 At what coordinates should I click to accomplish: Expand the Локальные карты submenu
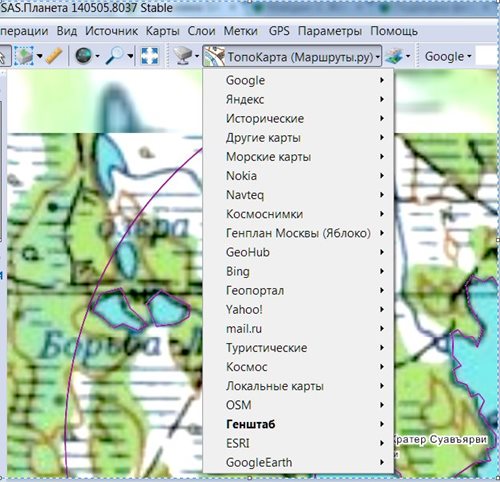click(x=298, y=386)
